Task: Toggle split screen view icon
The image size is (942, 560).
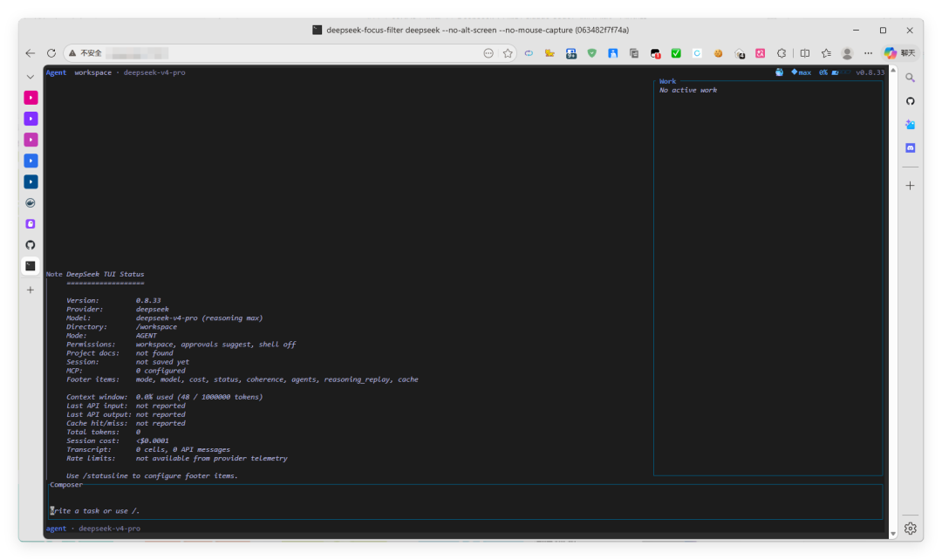Action: click(805, 53)
